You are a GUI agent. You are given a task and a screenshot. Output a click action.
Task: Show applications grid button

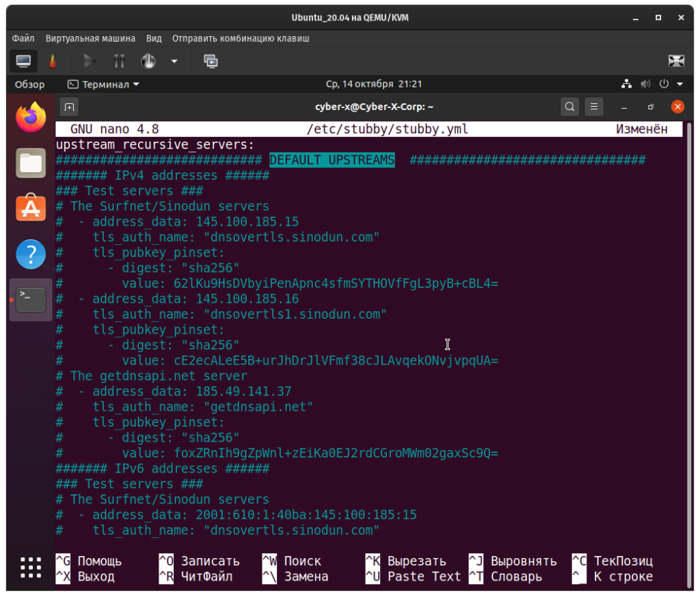(31, 568)
